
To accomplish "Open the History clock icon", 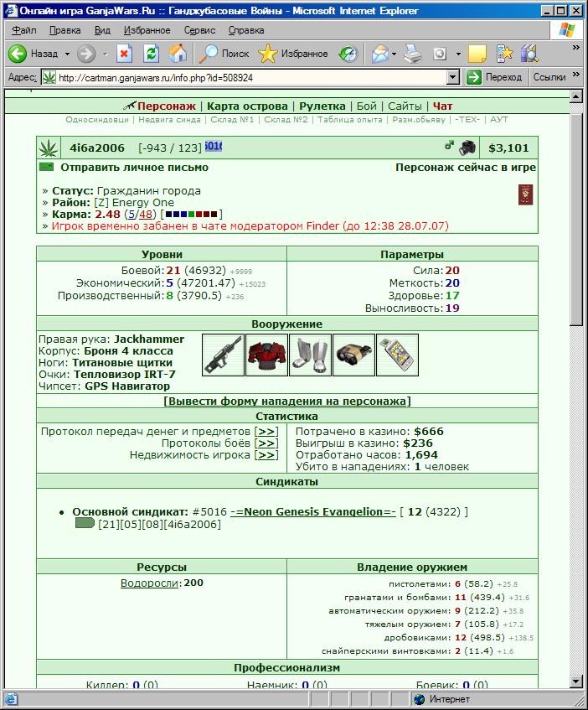I will pos(348,54).
